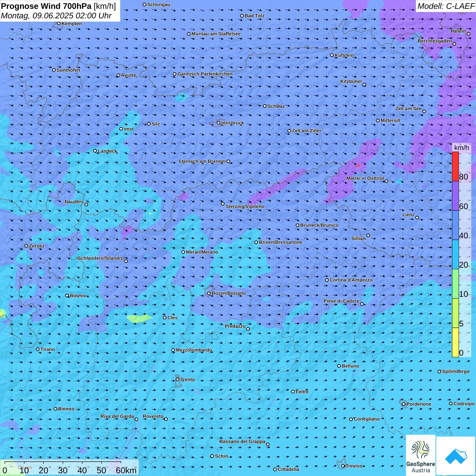The image size is (476, 476).
Task: Click the 'km/h' legend unit label
Action: tap(462, 148)
